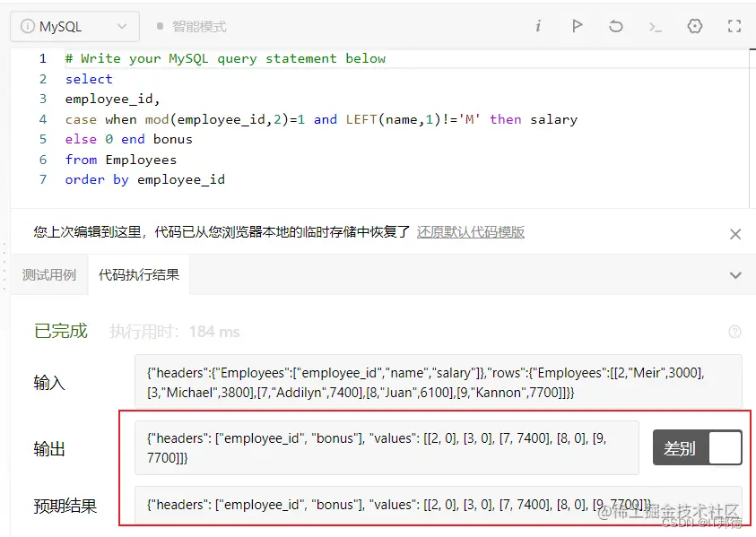
Task: Click the 'order by employee_id' code line
Action: click(x=145, y=179)
